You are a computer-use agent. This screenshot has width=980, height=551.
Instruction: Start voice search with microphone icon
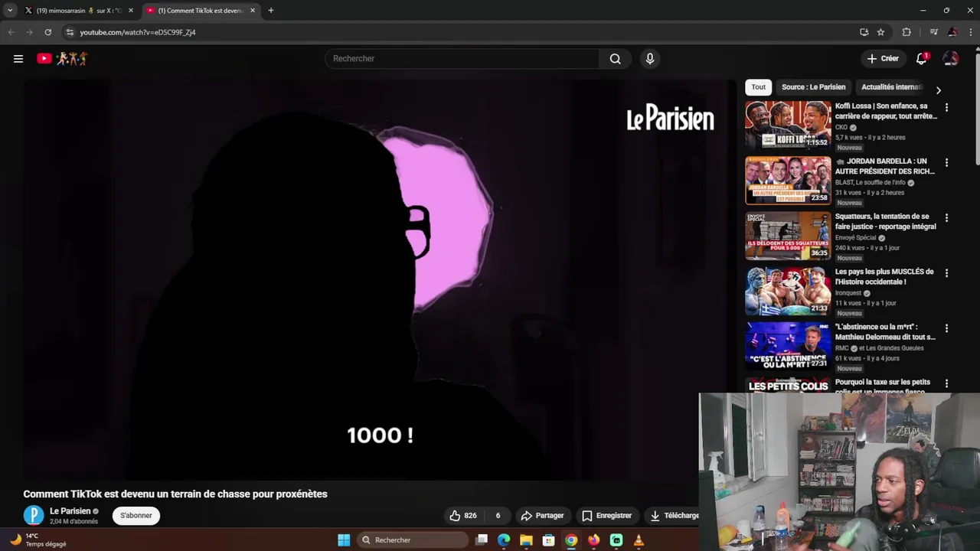click(650, 59)
